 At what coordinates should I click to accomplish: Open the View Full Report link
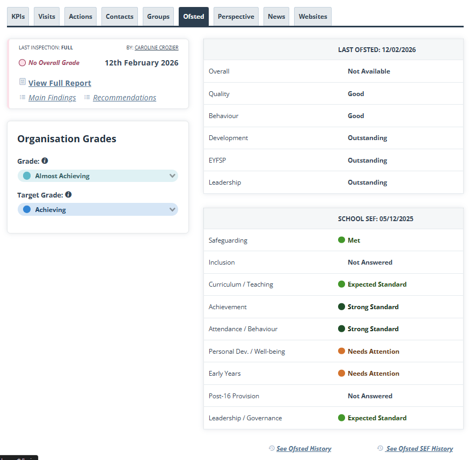point(60,83)
